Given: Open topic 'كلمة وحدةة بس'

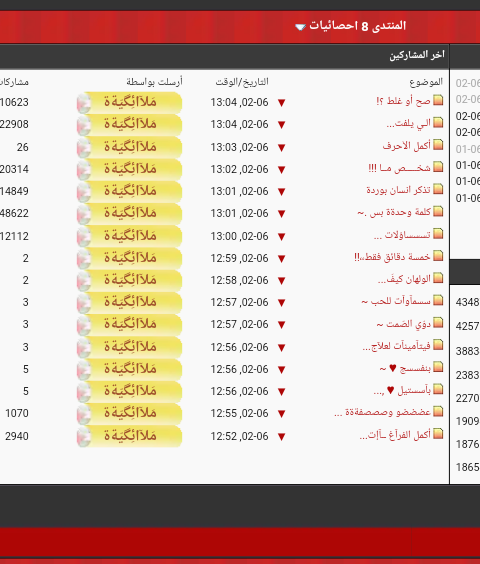Looking at the screenshot, I should point(394,212).
